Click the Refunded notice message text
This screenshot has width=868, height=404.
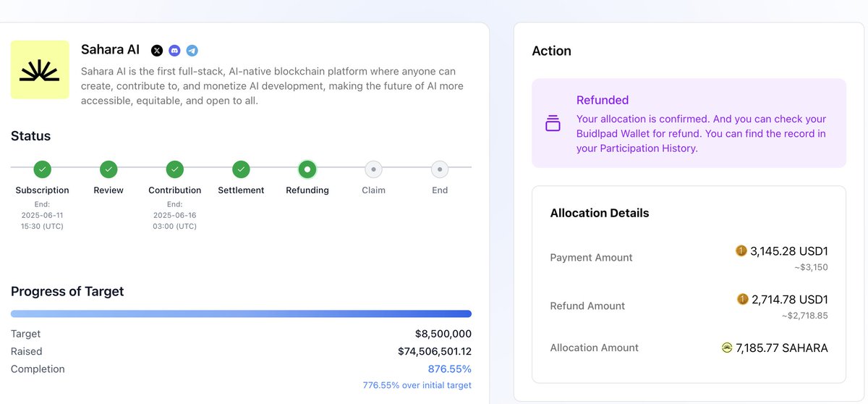coord(702,133)
